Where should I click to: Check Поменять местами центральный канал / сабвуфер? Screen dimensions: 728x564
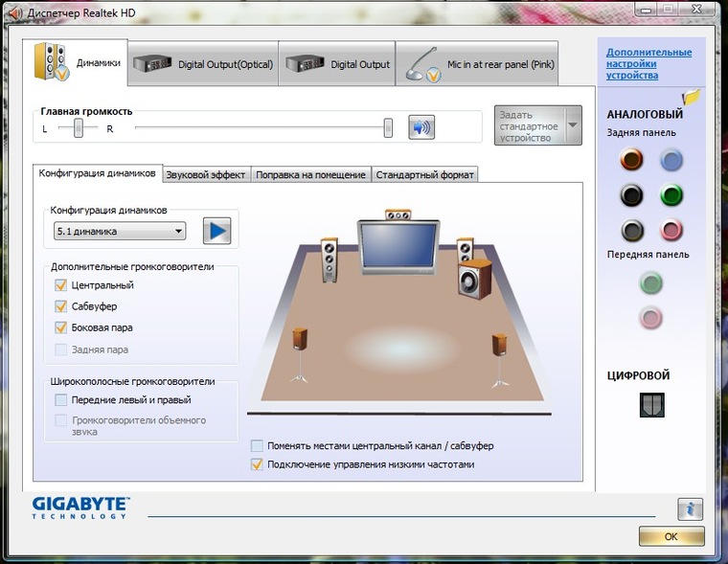pos(257,446)
